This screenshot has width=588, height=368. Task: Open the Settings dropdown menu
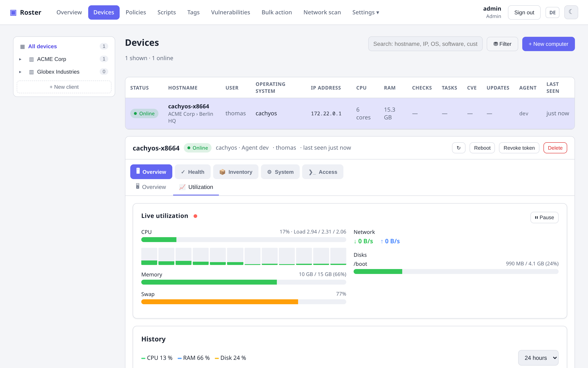point(366,12)
